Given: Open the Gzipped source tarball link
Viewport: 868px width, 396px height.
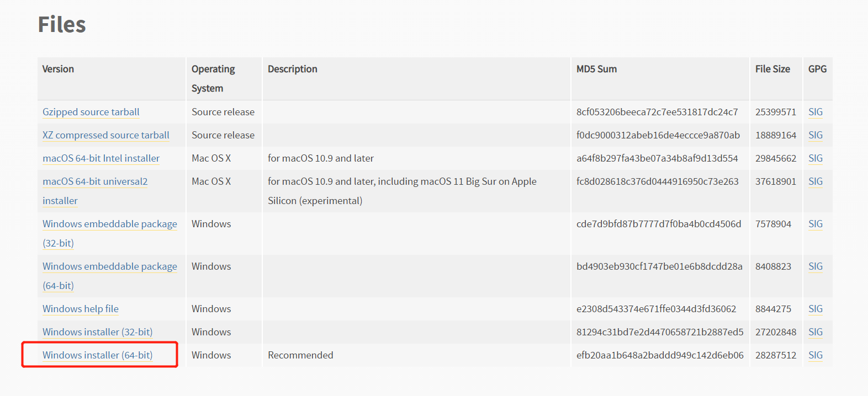Looking at the screenshot, I should (91, 112).
